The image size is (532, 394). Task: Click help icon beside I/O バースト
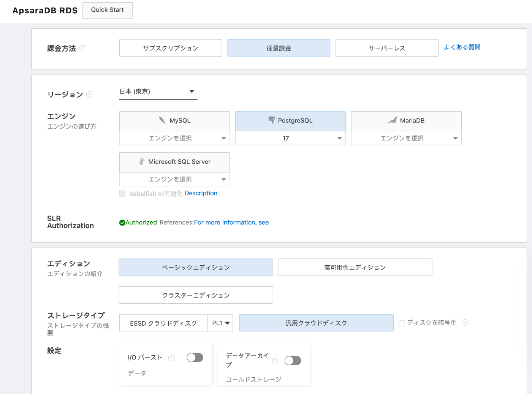[171, 358]
